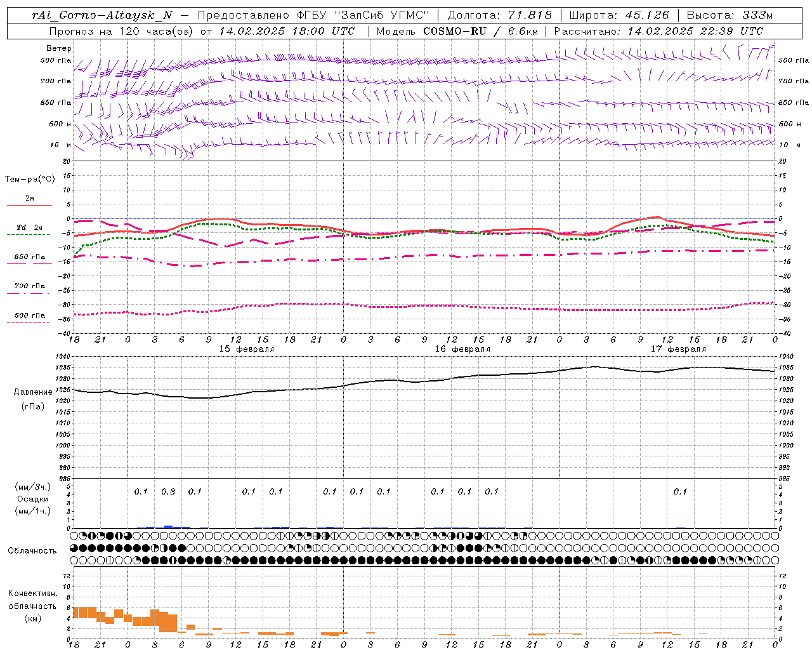Click the 500 м wind level label on left axis
Viewport: 812px width, 650px height.
[x=60, y=124]
